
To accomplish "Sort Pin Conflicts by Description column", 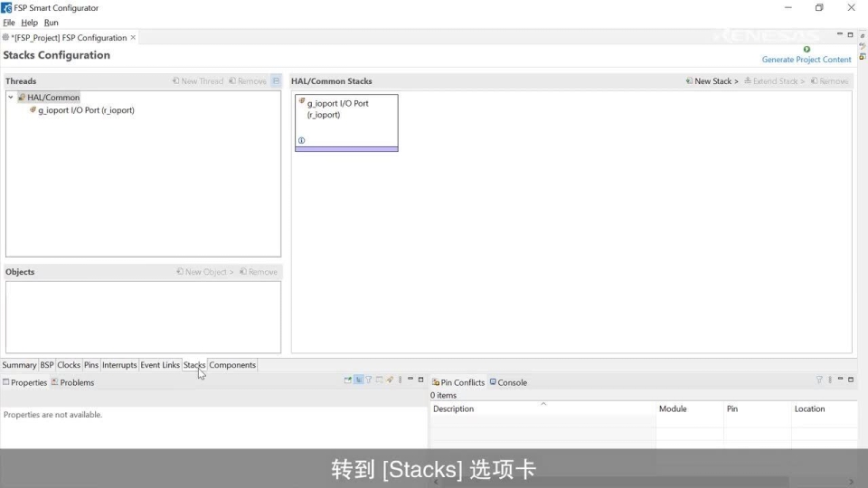I will tap(453, 409).
